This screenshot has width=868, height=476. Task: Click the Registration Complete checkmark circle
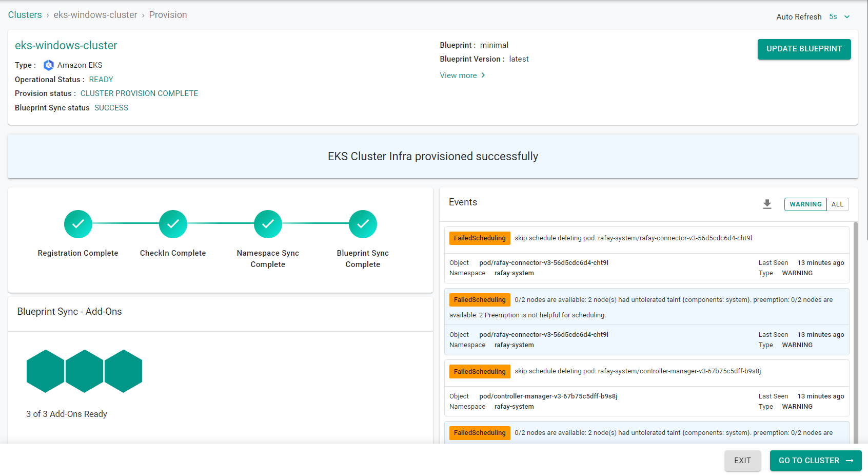tap(78, 224)
